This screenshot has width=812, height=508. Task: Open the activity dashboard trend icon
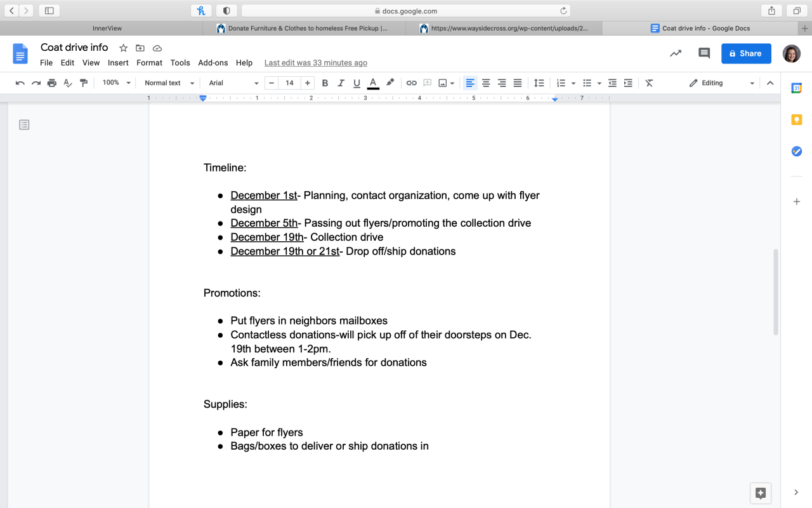coord(676,53)
